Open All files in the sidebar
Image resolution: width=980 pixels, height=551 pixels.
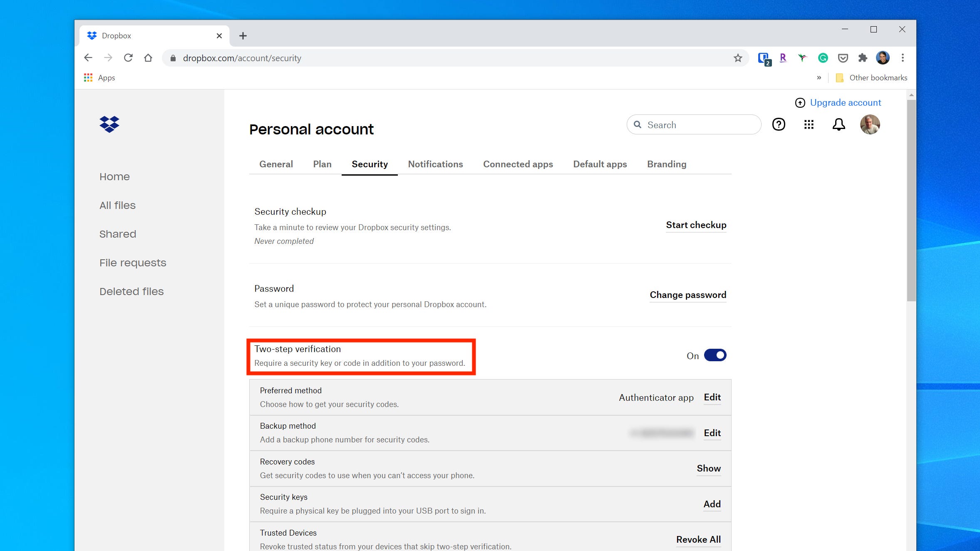[117, 205]
